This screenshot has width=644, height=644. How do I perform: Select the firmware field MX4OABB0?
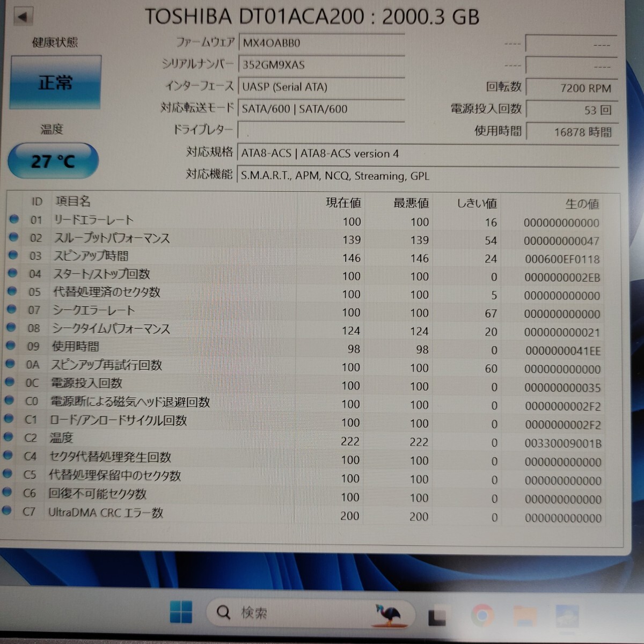click(321, 43)
